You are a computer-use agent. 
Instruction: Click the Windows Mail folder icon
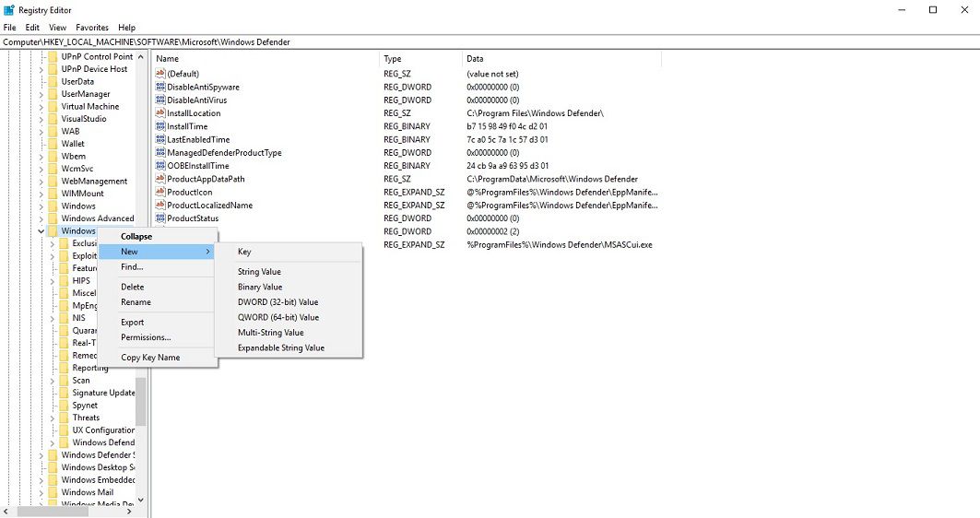[53, 492]
